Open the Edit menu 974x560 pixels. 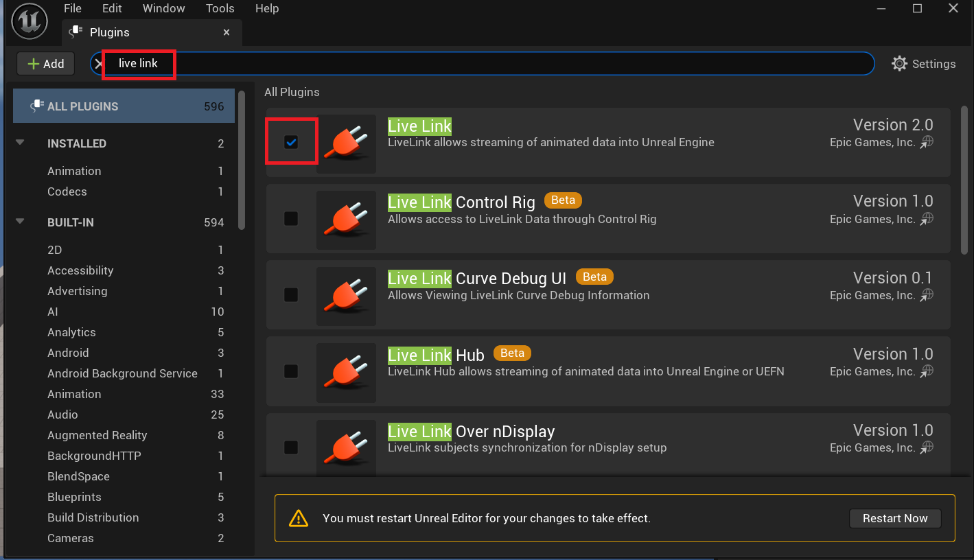click(x=112, y=8)
